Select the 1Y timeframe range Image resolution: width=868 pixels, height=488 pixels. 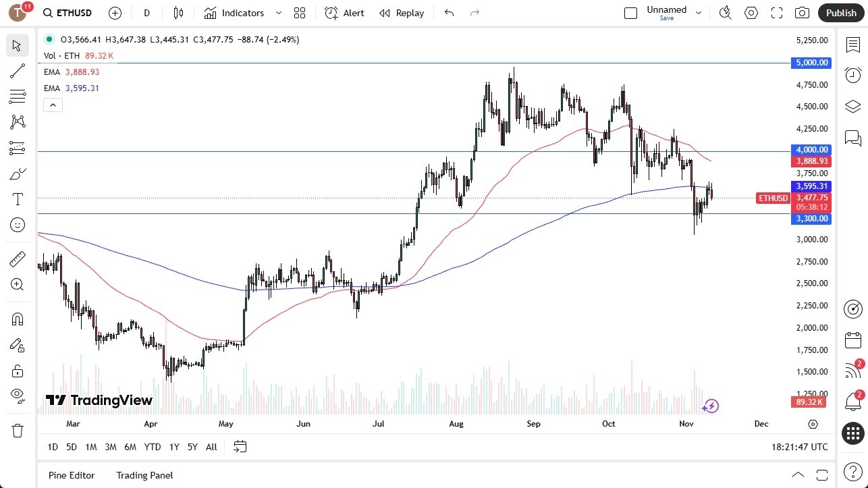(173, 446)
